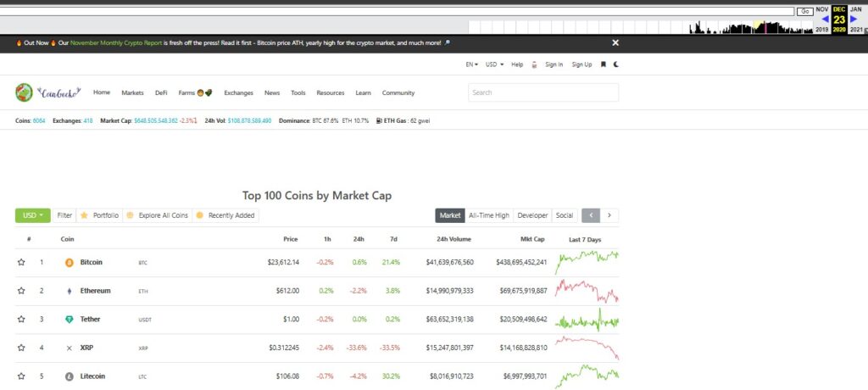Image resolution: width=868 pixels, height=390 pixels.
Task: Favorite XRP with its star
Action: click(x=21, y=348)
